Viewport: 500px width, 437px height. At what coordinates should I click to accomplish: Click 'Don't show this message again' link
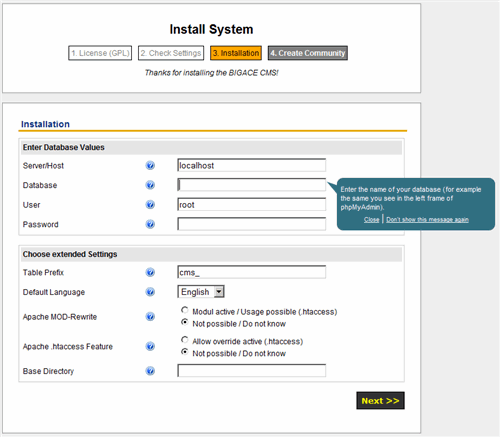tap(427, 219)
